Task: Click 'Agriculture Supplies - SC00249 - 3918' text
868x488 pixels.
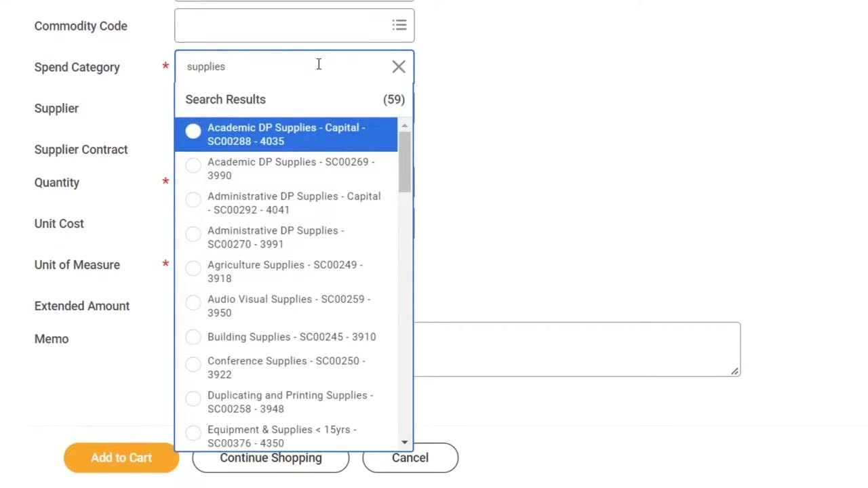Action: [x=285, y=272]
